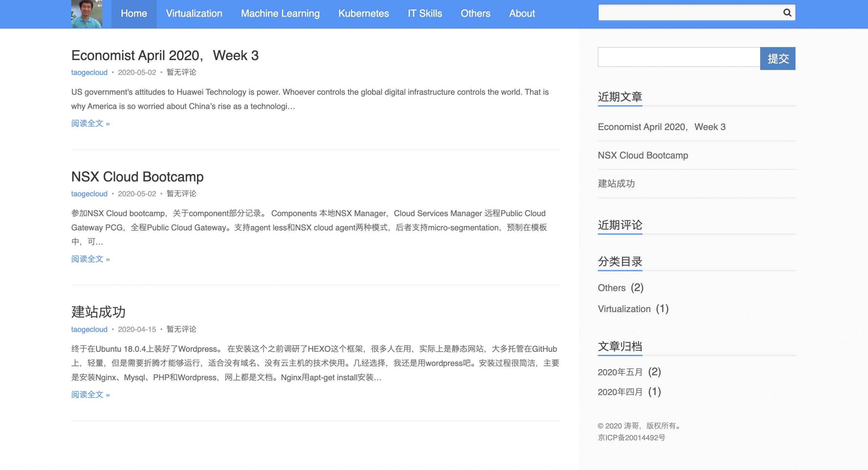The height and width of the screenshot is (470, 868).
Task: Open the IT Skills menu
Action: tap(425, 14)
